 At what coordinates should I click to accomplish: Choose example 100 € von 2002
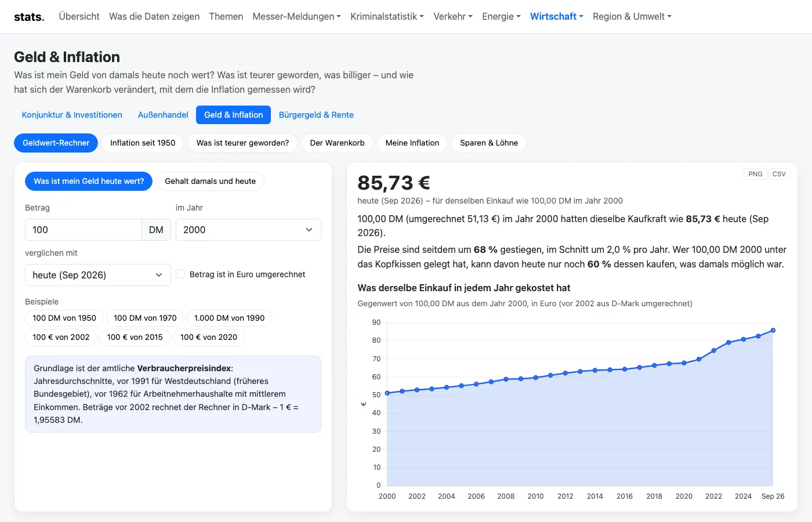coord(61,337)
